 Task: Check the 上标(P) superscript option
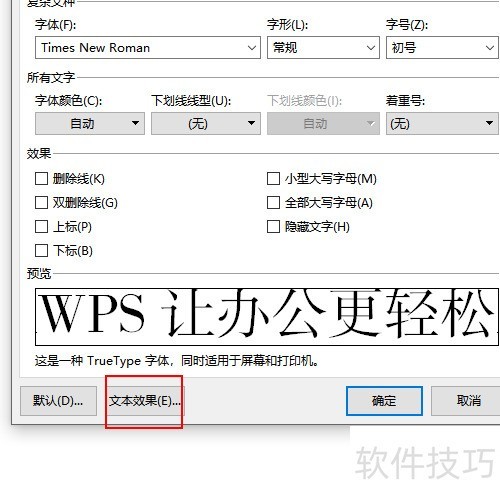point(41,227)
